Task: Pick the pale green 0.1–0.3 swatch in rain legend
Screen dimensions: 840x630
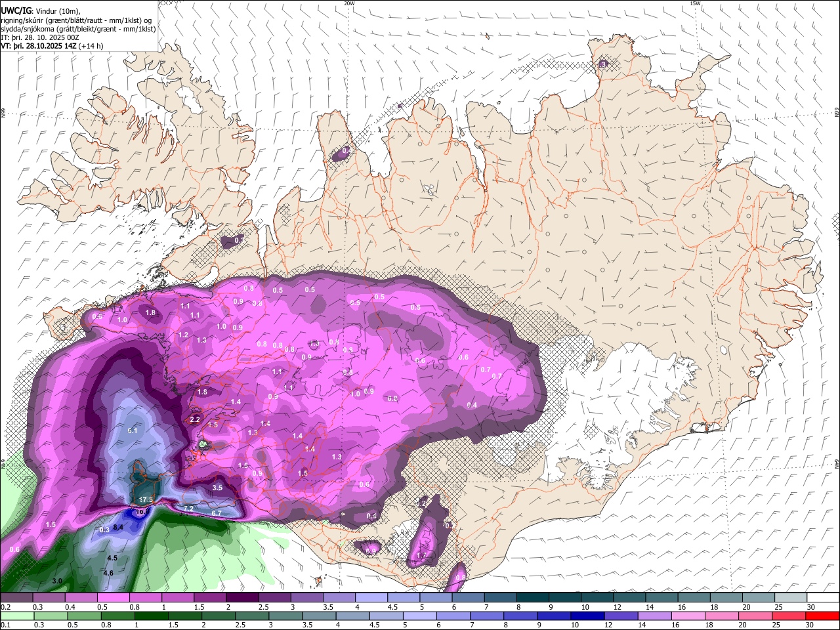Action: point(18,616)
